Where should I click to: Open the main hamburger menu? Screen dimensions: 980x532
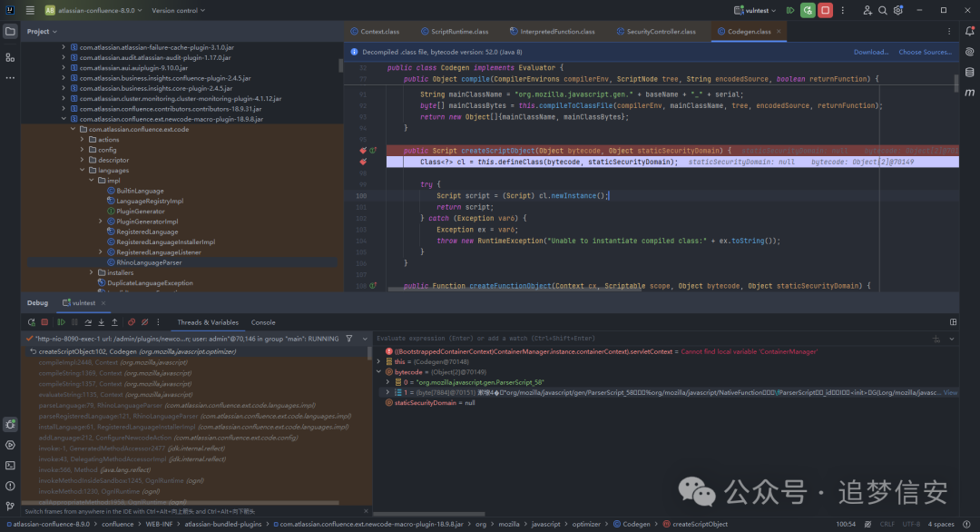click(30, 10)
